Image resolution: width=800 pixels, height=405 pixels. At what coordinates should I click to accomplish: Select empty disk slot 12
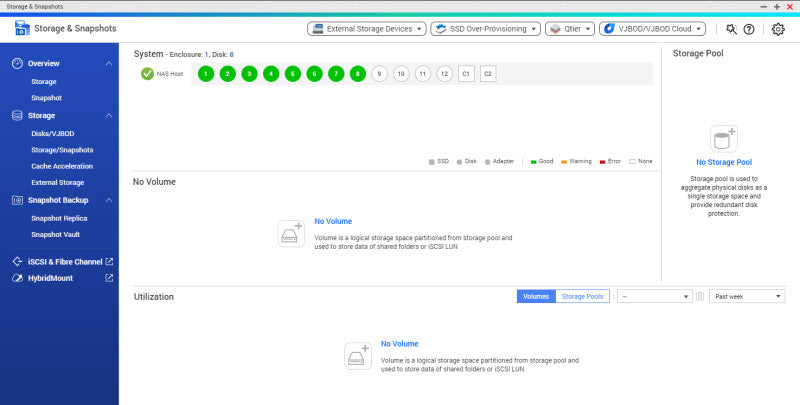tap(444, 74)
